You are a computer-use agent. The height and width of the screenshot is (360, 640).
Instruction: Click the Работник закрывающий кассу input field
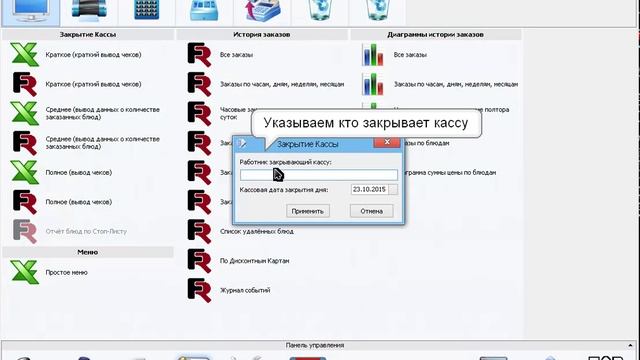318,175
